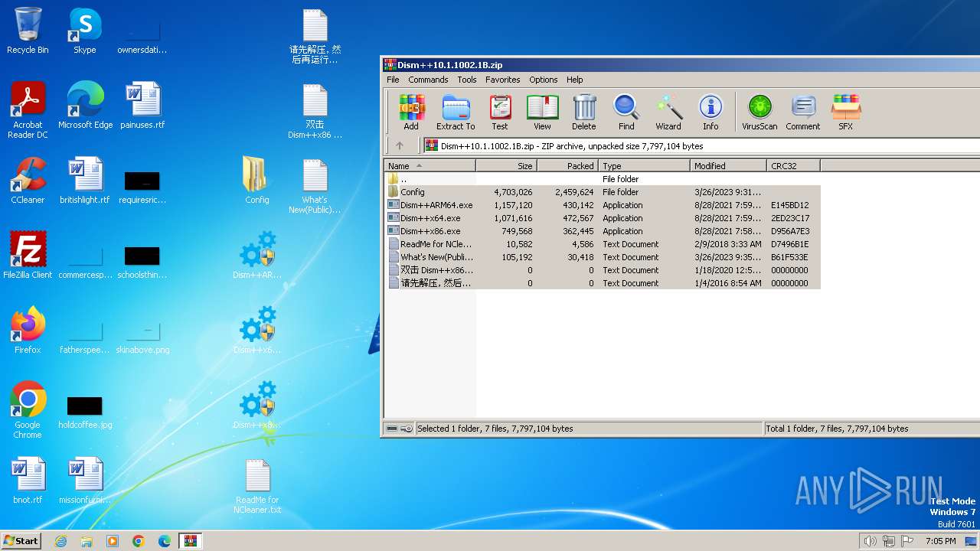Sort by Type column header
The image size is (980, 551).
[644, 165]
